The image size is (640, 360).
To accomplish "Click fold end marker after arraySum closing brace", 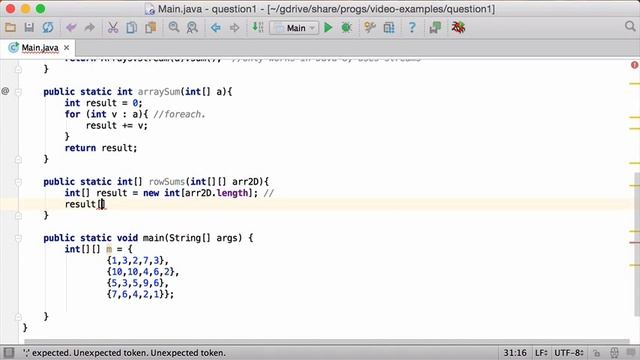I will tap(18, 160).
